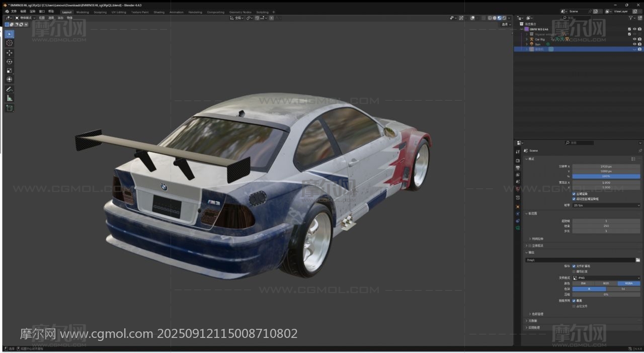Set color mode to BW
Image resolution: width=644 pixels, height=353 pixels.
coord(583,283)
